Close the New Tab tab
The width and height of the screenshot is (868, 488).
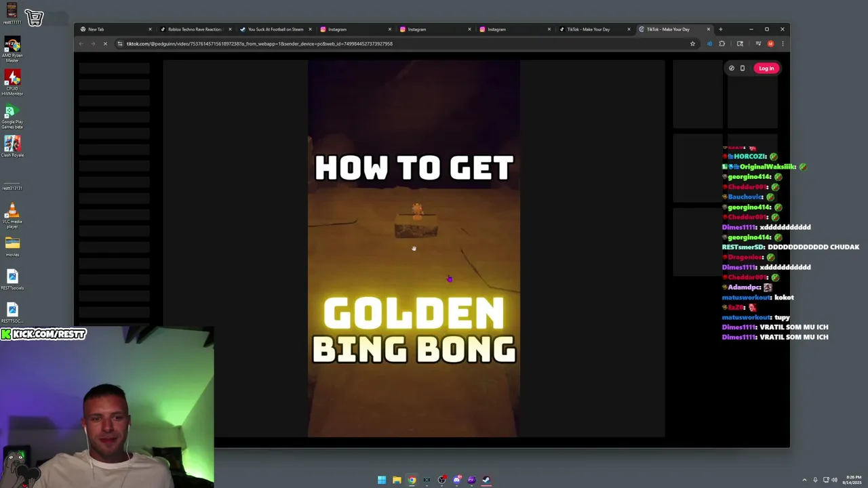click(150, 29)
